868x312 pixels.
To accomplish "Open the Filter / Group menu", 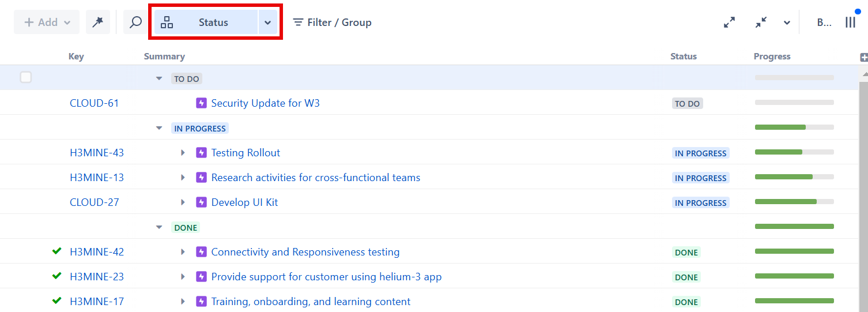I will pyautogui.click(x=332, y=22).
